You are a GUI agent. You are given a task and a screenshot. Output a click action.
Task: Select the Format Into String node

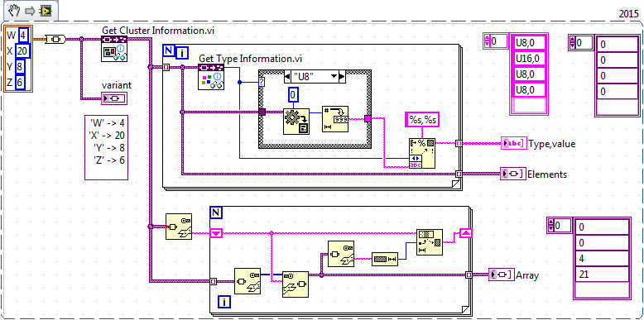click(422, 153)
